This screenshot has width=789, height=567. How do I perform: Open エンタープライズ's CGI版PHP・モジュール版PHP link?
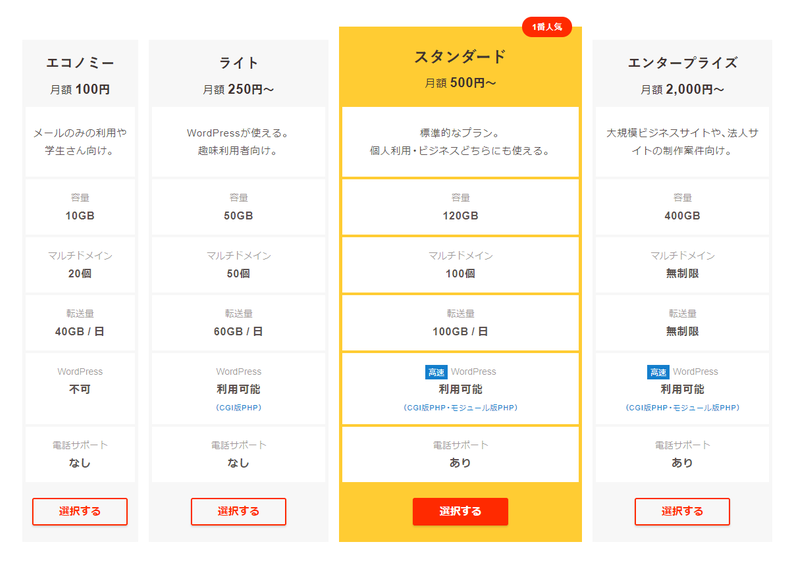pos(682,408)
